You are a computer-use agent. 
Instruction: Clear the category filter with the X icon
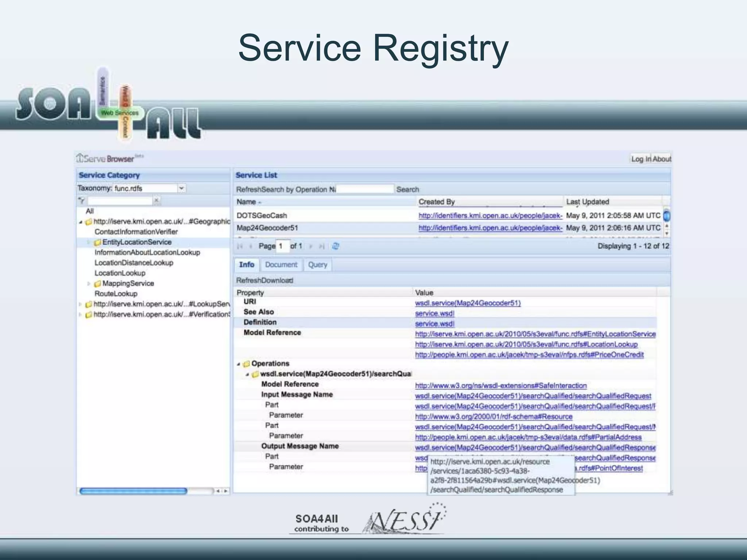pyautogui.click(x=156, y=200)
